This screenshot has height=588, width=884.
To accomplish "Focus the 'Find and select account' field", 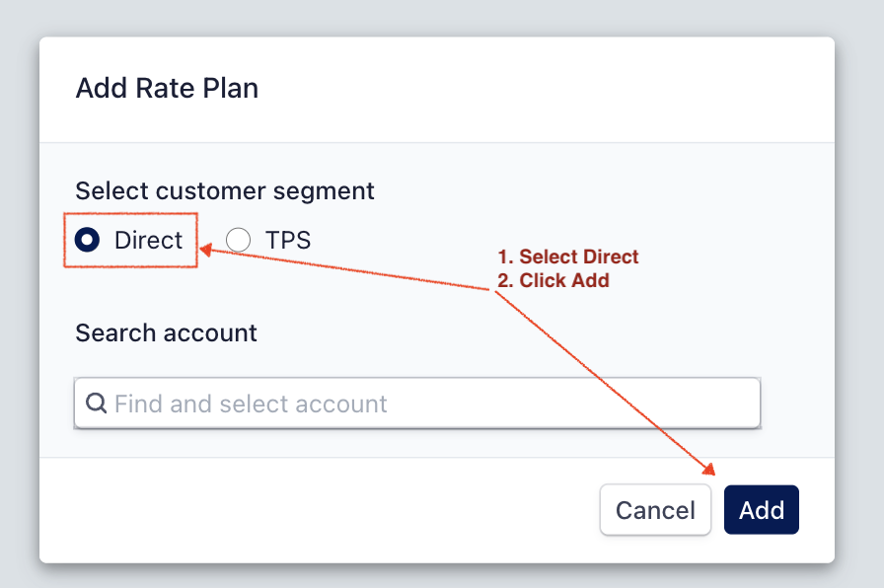I will pyautogui.click(x=414, y=404).
